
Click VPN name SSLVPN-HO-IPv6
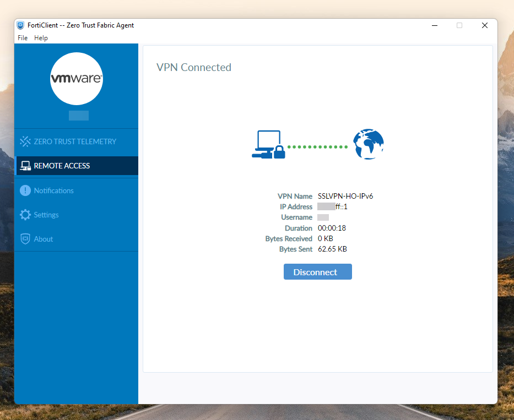345,196
